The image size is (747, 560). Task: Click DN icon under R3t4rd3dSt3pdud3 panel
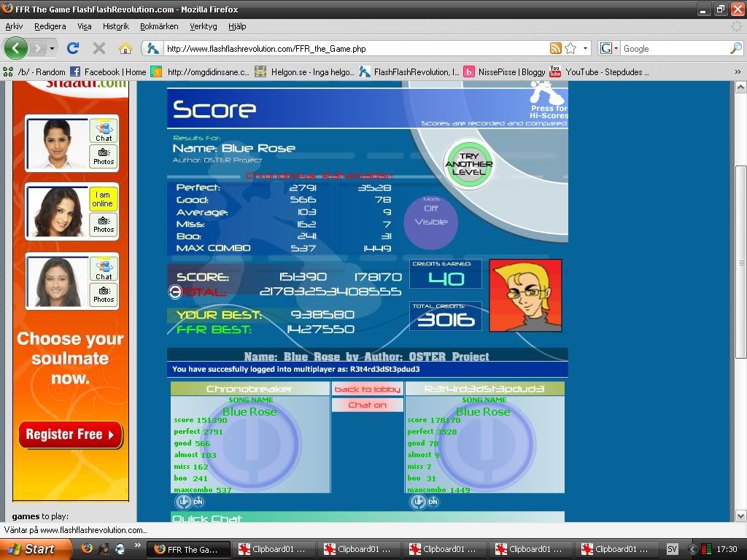[x=433, y=502]
